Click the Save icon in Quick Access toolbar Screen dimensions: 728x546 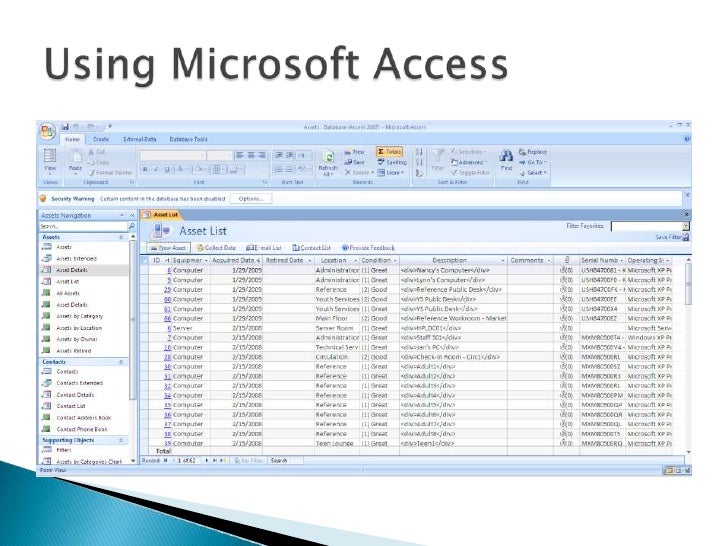[65, 126]
